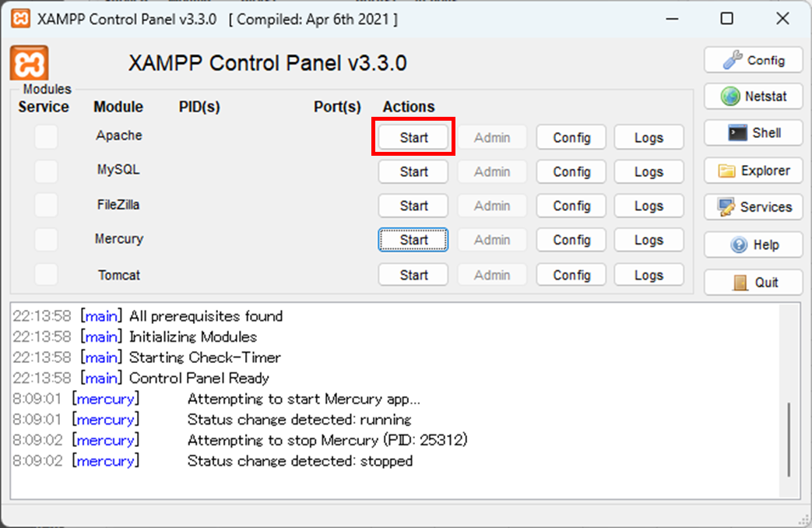This screenshot has height=528, width=812.
Task: View Logs for Tomcat
Action: (649, 275)
